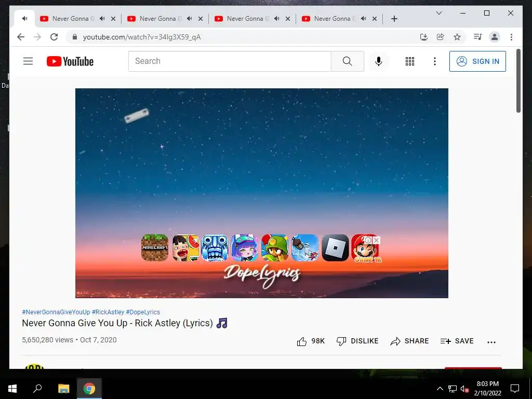Open YouTube settings three-dot menu
The image size is (532, 399).
(435, 61)
